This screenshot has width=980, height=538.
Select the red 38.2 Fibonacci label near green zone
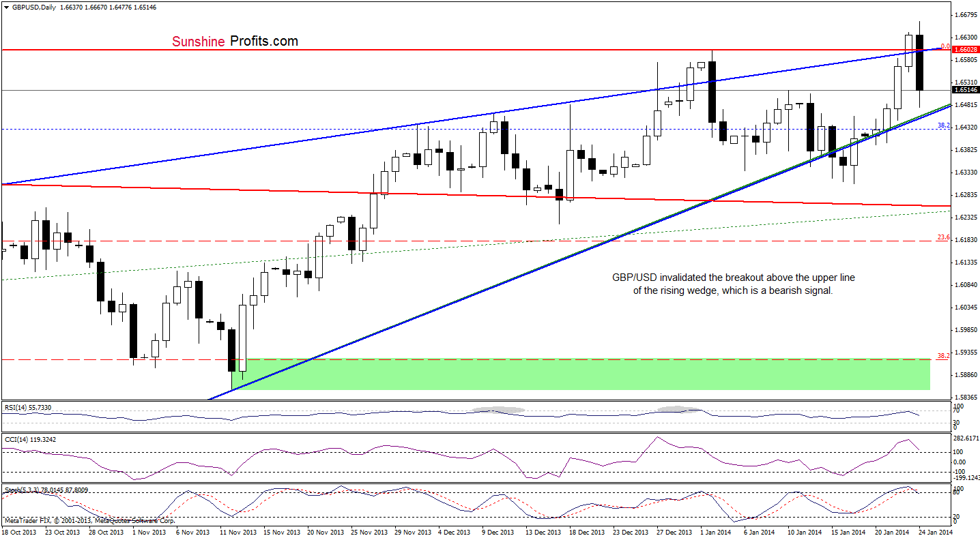coord(944,355)
